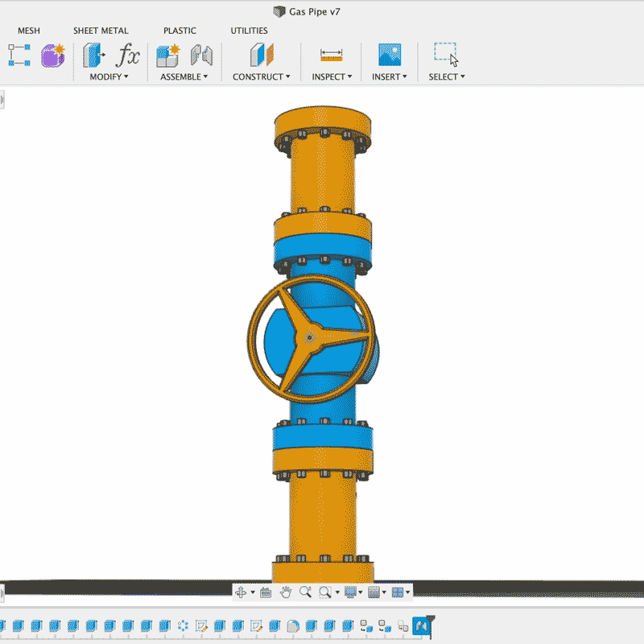Click the Press Pull tool icon

94,55
